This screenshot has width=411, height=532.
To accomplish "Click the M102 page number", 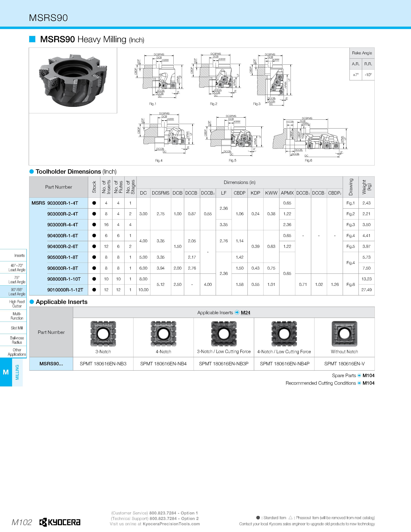I will pyautogui.click(x=22, y=522).
